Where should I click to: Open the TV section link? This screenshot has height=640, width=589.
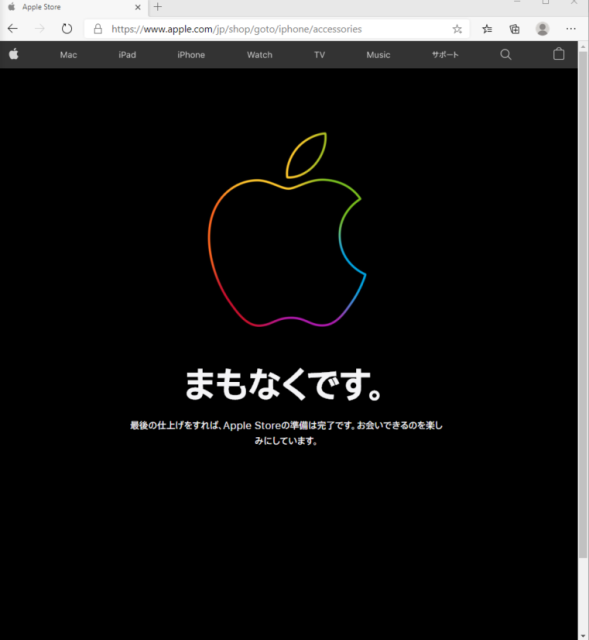319,55
